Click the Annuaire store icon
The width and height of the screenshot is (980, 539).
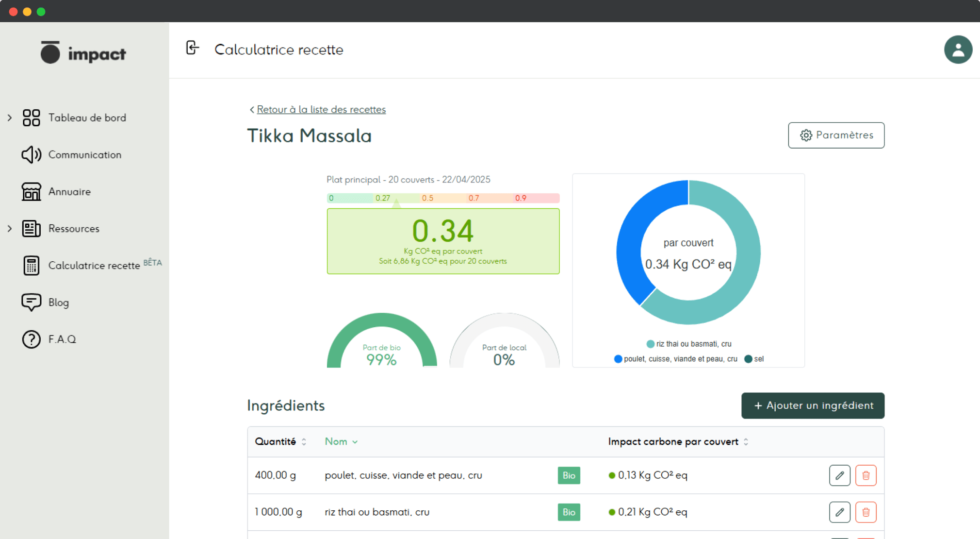(x=31, y=192)
